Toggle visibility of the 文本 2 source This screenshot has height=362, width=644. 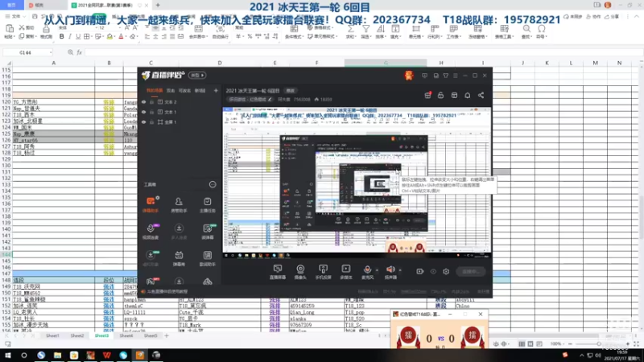coord(144,102)
